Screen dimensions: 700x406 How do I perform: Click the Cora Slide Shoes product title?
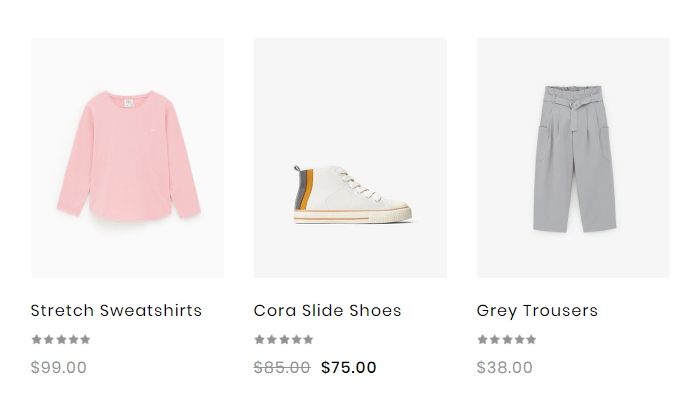coord(327,311)
